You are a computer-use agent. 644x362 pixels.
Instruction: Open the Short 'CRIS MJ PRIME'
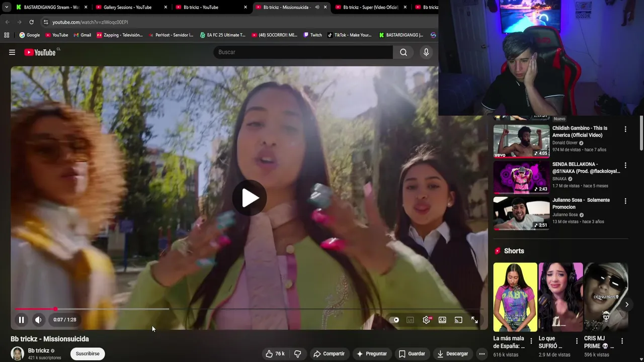coord(606,297)
